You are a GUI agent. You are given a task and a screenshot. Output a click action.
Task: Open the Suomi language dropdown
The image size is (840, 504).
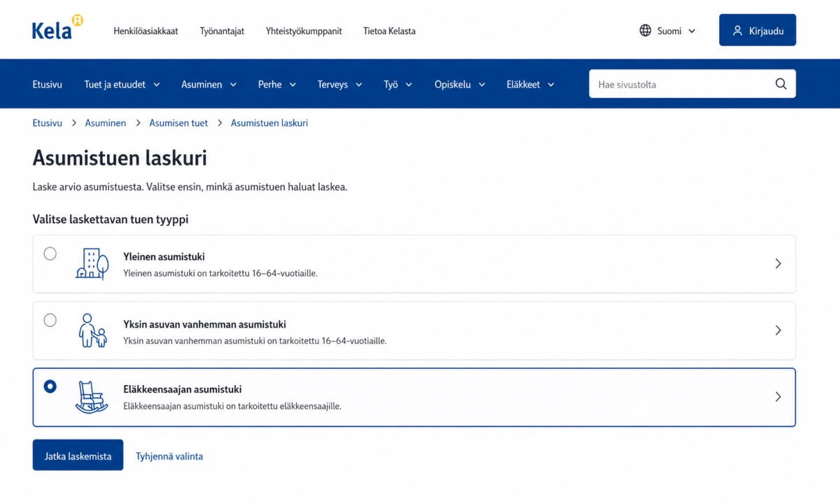click(x=668, y=31)
